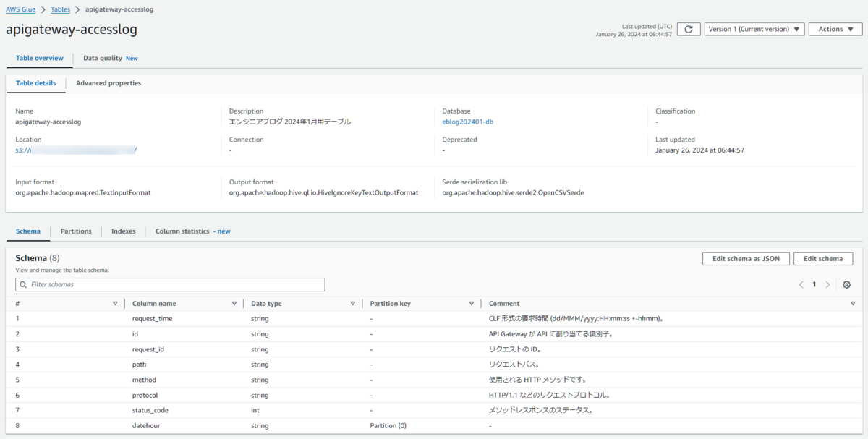Open the Indexes tab
The width and height of the screenshot is (868, 439).
(x=123, y=231)
